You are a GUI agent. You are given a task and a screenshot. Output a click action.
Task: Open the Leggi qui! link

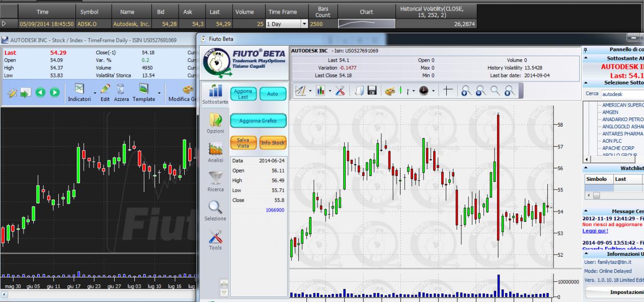click(595, 231)
